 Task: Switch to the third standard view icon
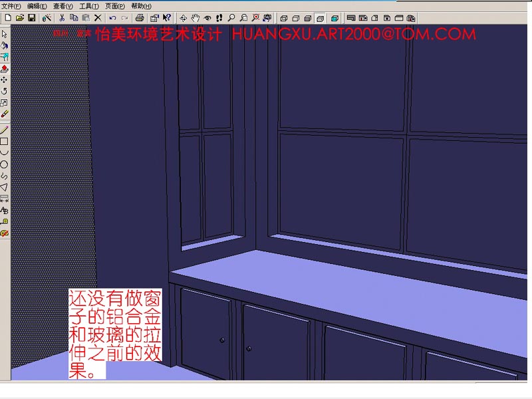tap(375, 18)
